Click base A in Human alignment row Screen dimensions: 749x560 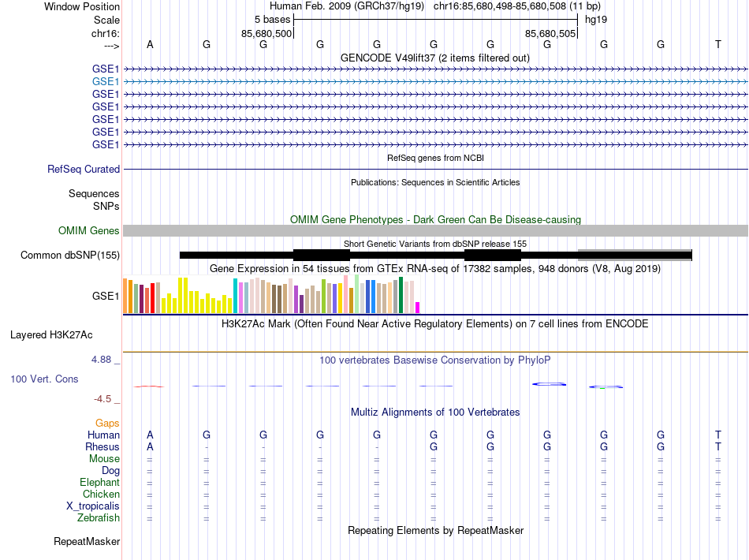150,435
